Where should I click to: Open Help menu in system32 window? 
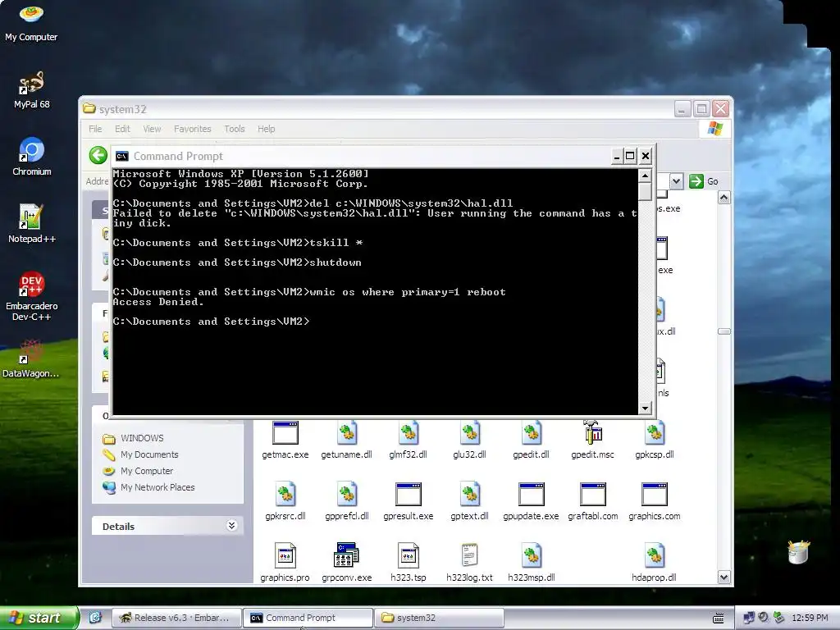tap(267, 129)
